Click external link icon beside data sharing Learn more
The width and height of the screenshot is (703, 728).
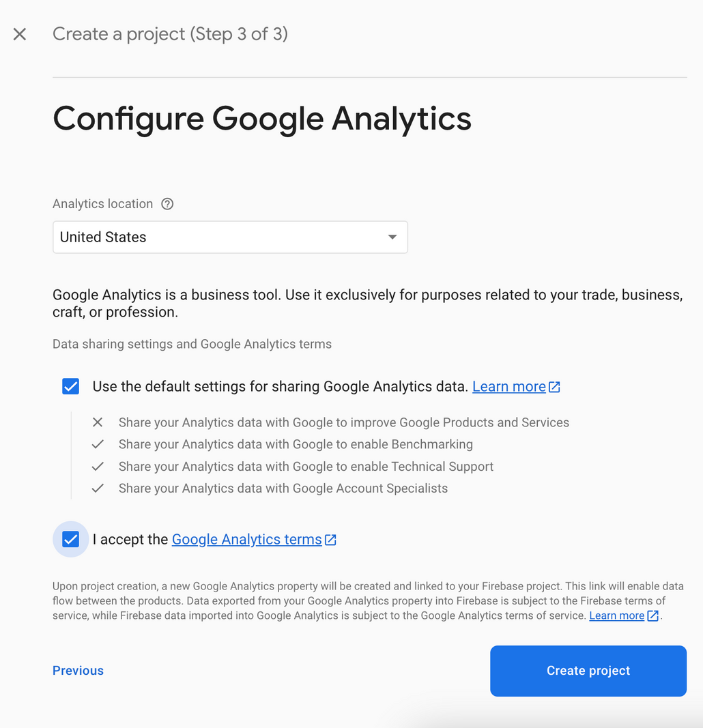554,387
